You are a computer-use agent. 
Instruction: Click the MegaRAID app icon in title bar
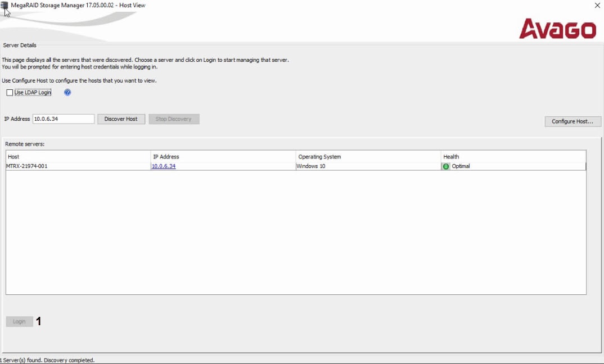(x=5, y=6)
